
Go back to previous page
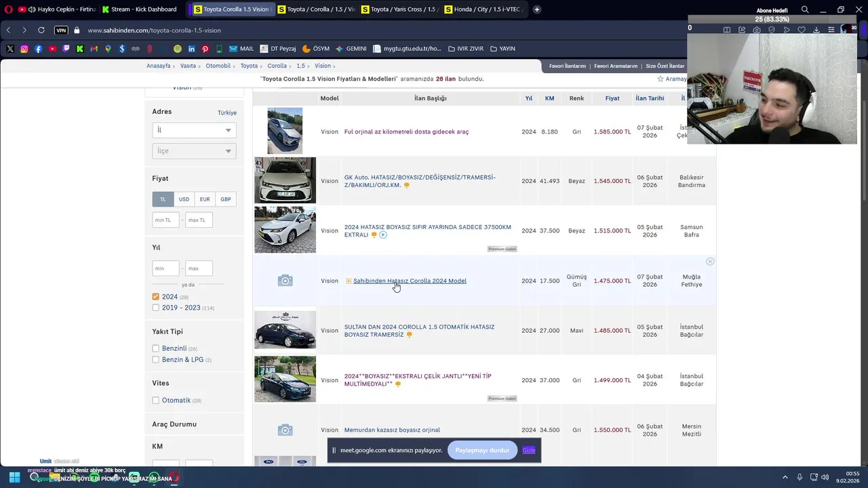pyautogui.click(x=8, y=30)
